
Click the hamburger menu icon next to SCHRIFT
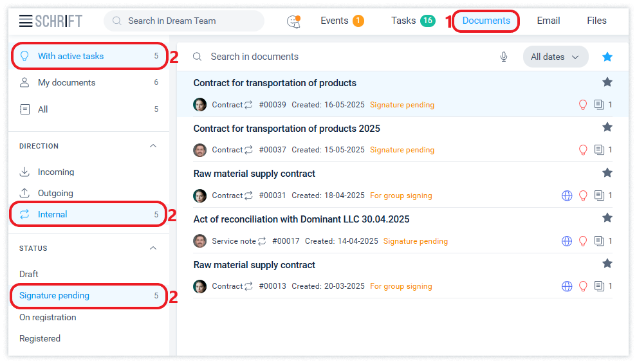(x=26, y=21)
